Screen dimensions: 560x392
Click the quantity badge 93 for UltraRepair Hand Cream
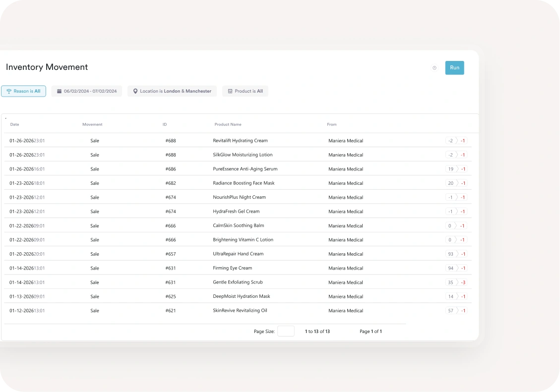tap(450, 254)
